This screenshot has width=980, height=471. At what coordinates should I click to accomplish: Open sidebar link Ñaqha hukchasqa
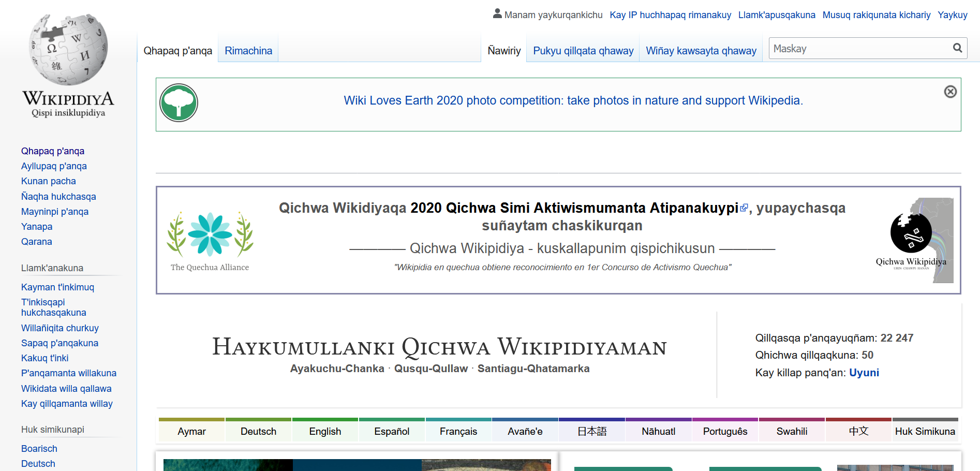click(x=58, y=197)
